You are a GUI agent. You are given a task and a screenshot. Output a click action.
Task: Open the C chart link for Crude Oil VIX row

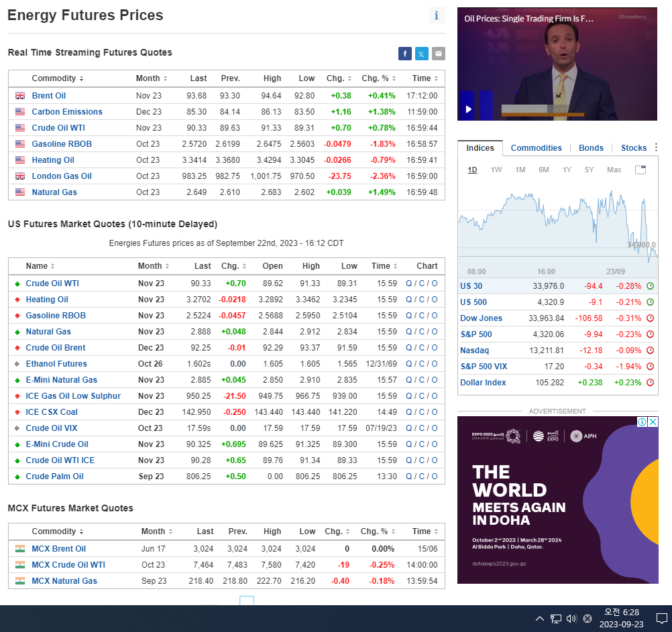pyautogui.click(x=422, y=428)
